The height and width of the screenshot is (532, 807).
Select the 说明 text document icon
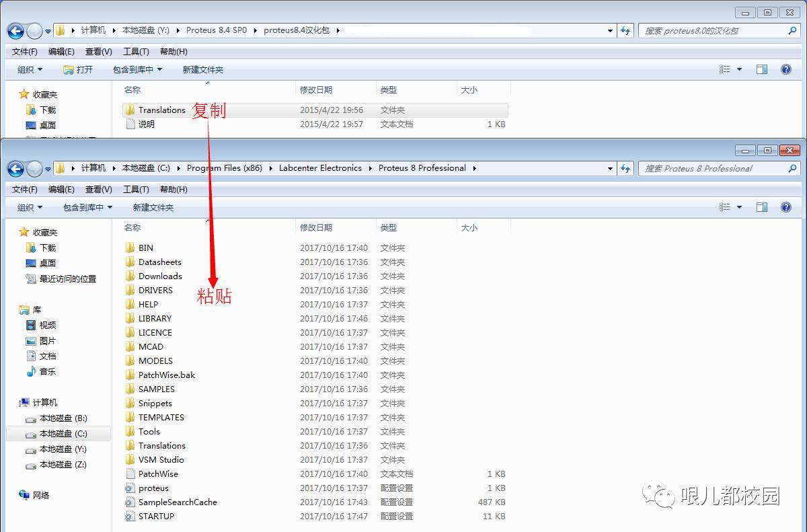coord(130,124)
